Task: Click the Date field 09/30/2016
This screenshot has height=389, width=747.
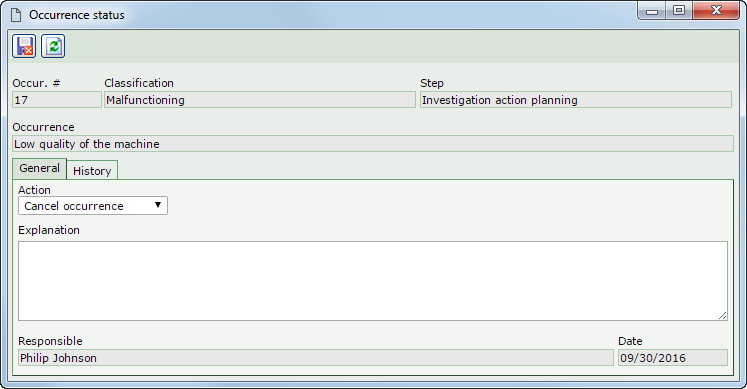Action: pos(673,358)
